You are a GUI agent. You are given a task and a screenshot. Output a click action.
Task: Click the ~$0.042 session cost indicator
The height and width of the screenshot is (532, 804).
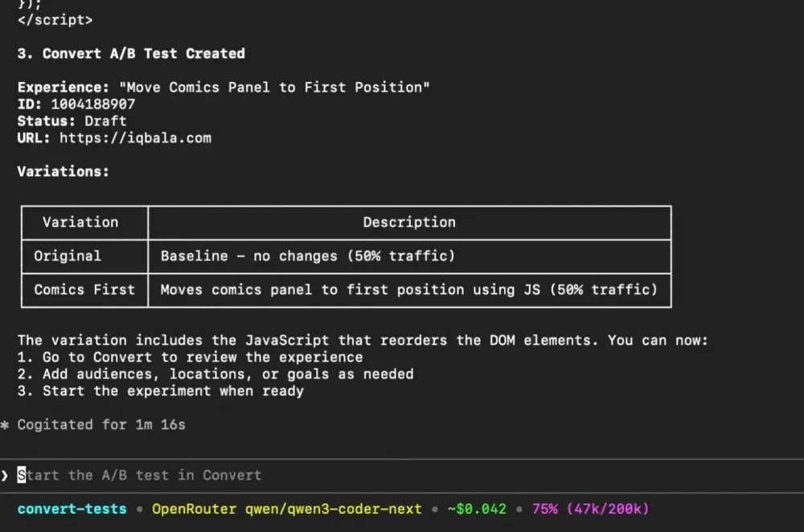(478, 509)
